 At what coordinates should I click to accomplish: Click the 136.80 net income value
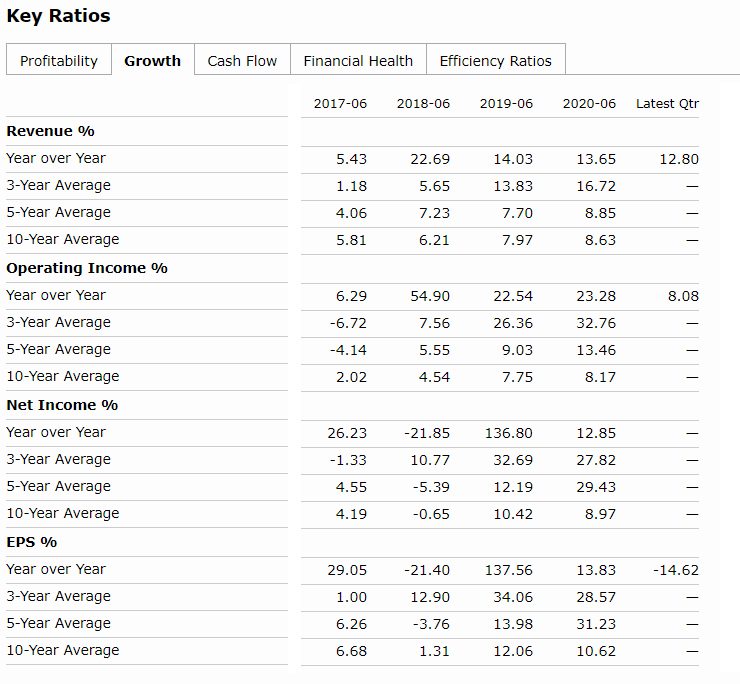(509, 433)
